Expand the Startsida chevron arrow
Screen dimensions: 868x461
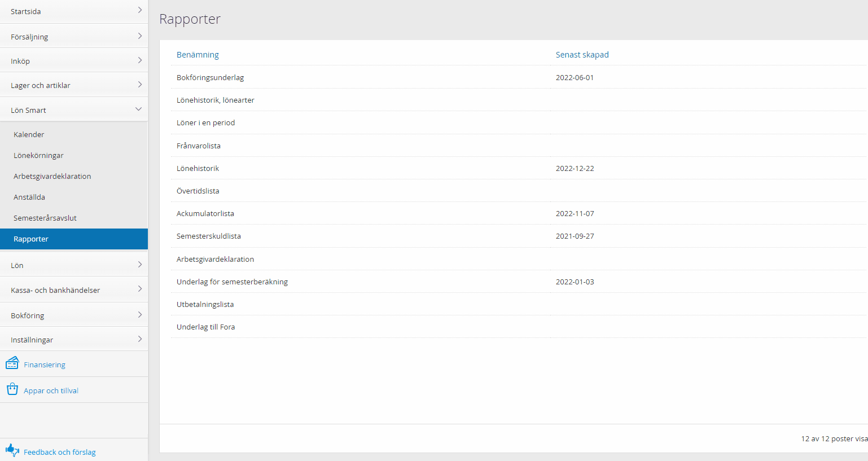tap(139, 10)
